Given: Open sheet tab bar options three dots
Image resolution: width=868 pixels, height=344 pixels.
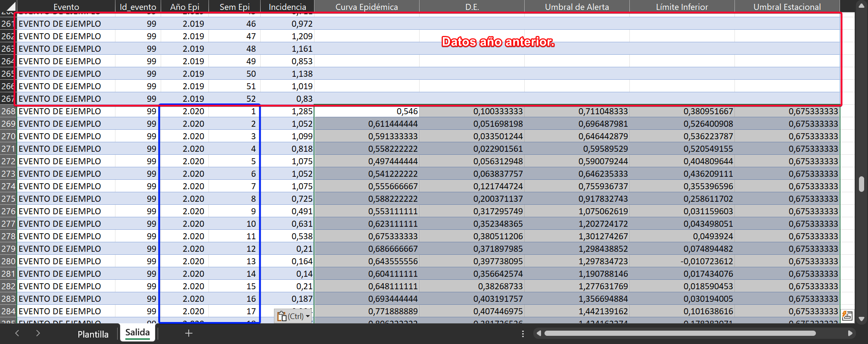Looking at the screenshot, I should click(x=523, y=334).
